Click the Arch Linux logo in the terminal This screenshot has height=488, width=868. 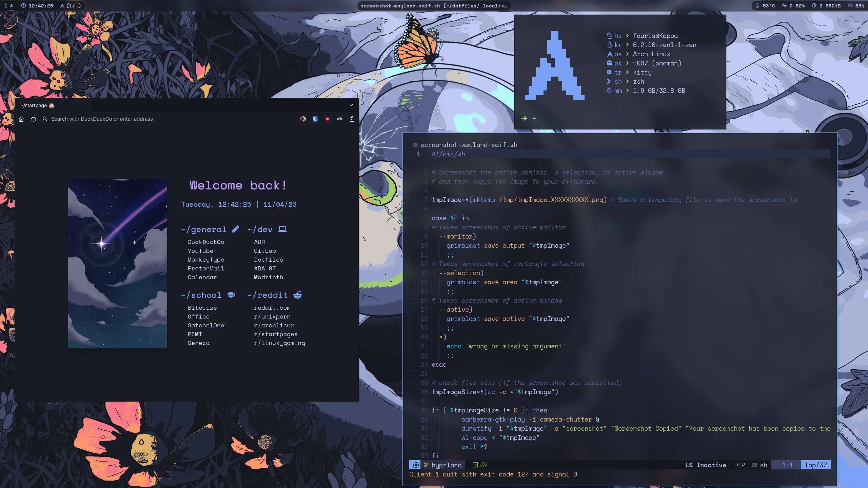[555, 65]
